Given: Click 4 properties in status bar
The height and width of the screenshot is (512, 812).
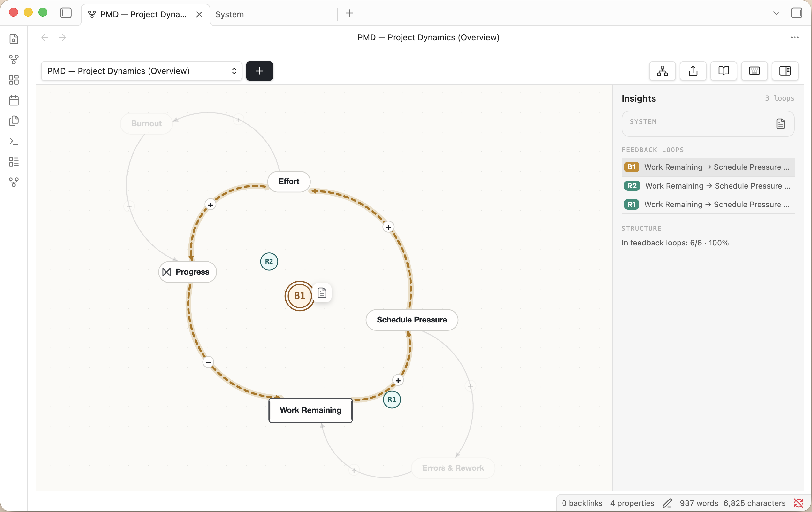Looking at the screenshot, I should 632,503.
